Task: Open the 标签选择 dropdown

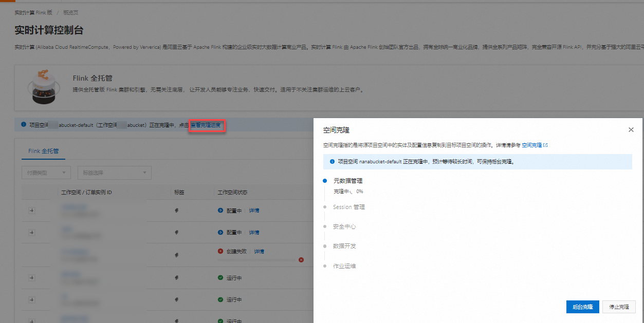Action: pos(114,173)
